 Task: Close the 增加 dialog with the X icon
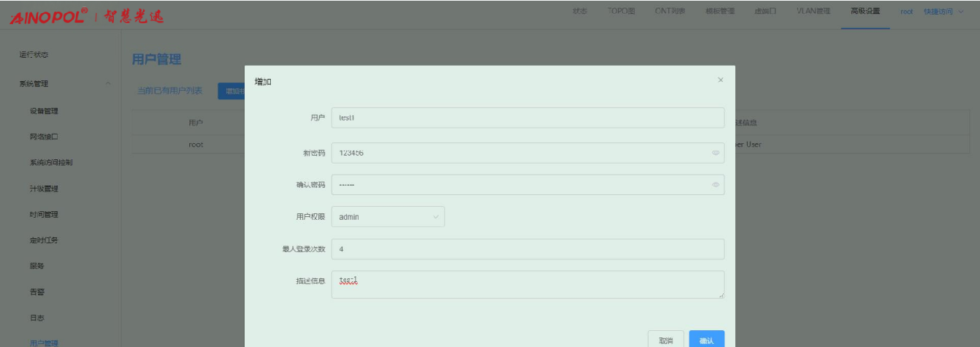(x=720, y=80)
